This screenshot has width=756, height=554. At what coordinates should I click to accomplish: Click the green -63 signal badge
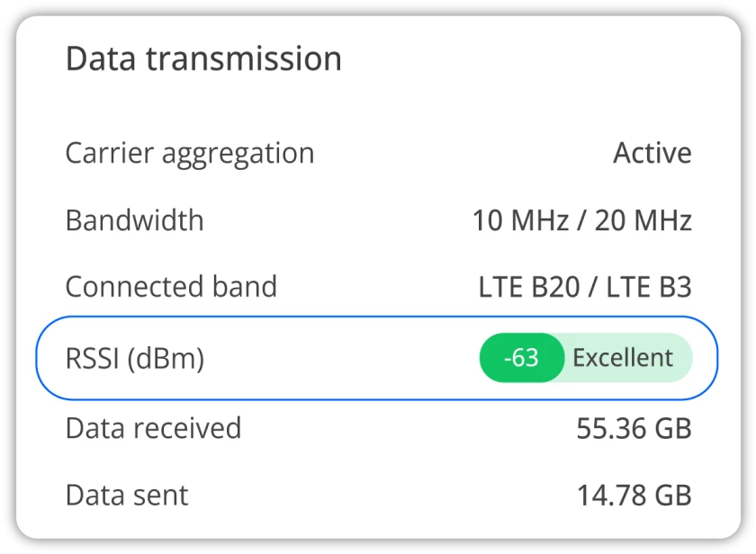click(521, 358)
